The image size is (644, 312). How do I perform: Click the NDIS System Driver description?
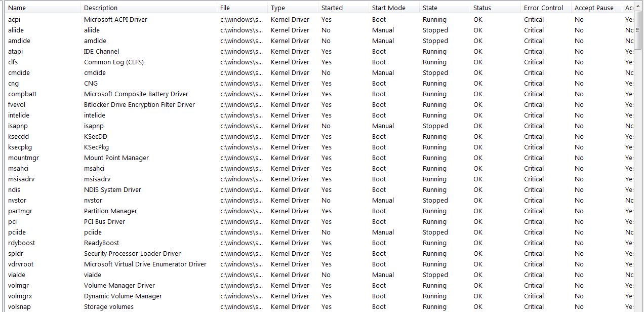(112, 189)
